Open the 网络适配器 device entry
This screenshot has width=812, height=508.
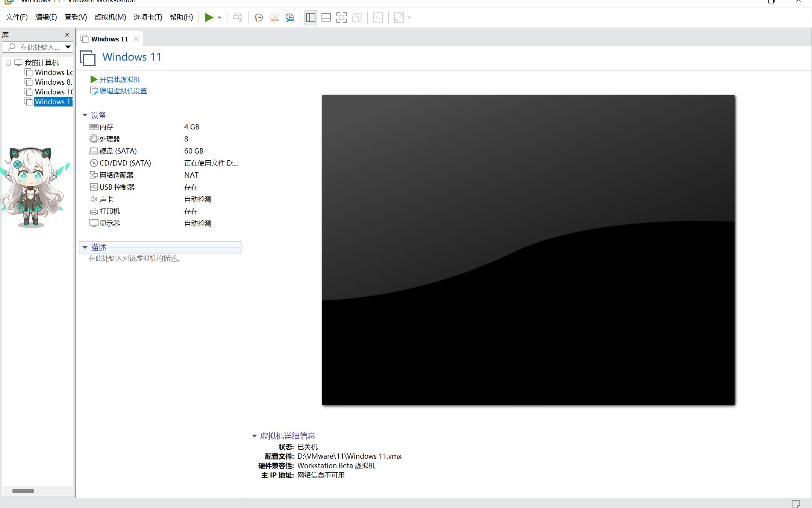click(x=116, y=175)
